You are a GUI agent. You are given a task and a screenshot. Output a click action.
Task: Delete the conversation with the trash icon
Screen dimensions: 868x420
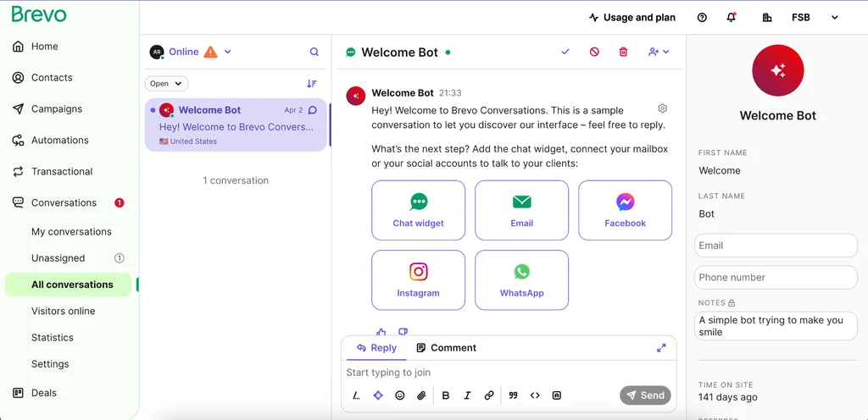(x=623, y=52)
